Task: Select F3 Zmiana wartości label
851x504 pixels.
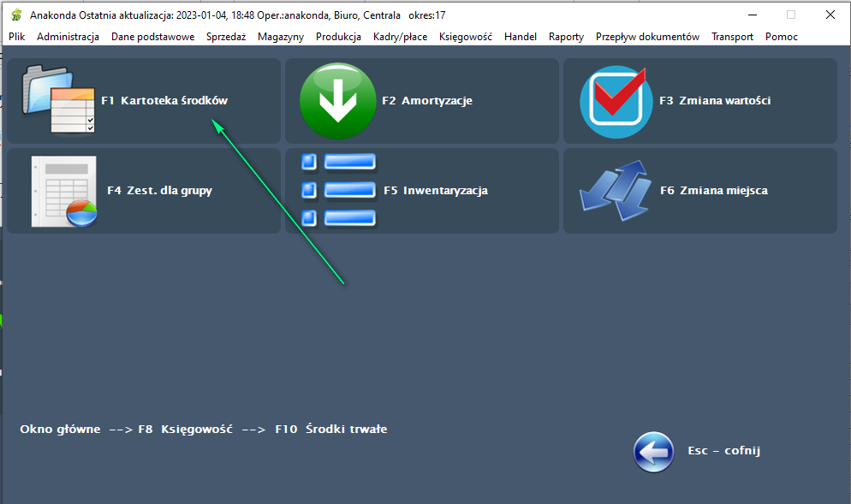Action: [715, 100]
